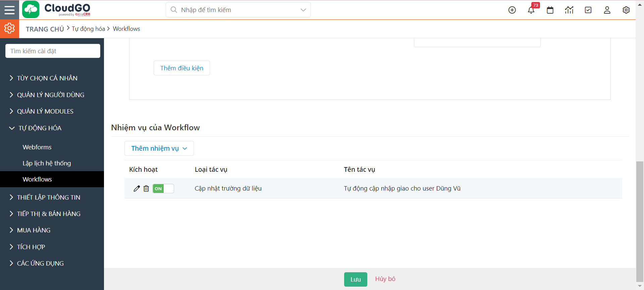Open the Thêm nhiệm vụ dropdown
The height and width of the screenshot is (290, 644).
click(159, 148)
